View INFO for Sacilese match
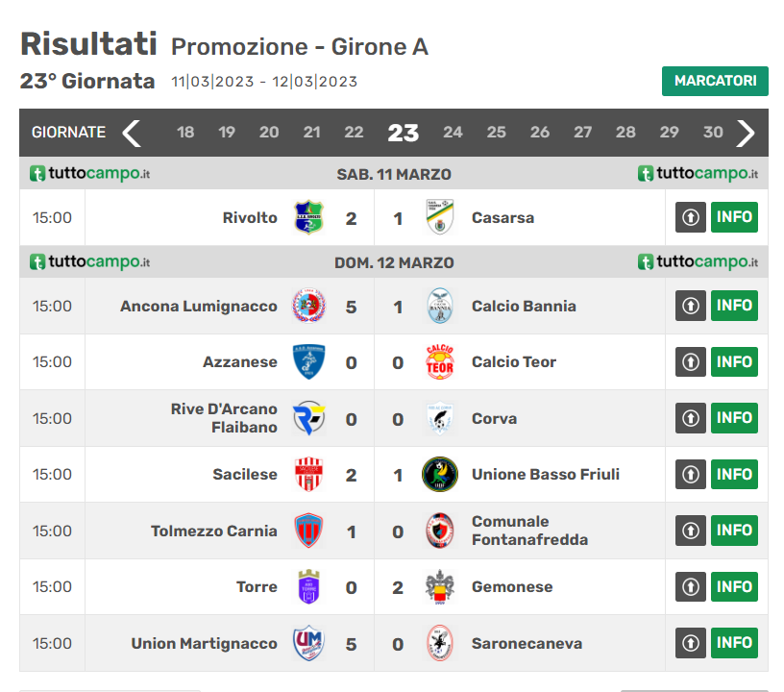Image resolution: width=784 pixels, height=692 pixels. 734,475
